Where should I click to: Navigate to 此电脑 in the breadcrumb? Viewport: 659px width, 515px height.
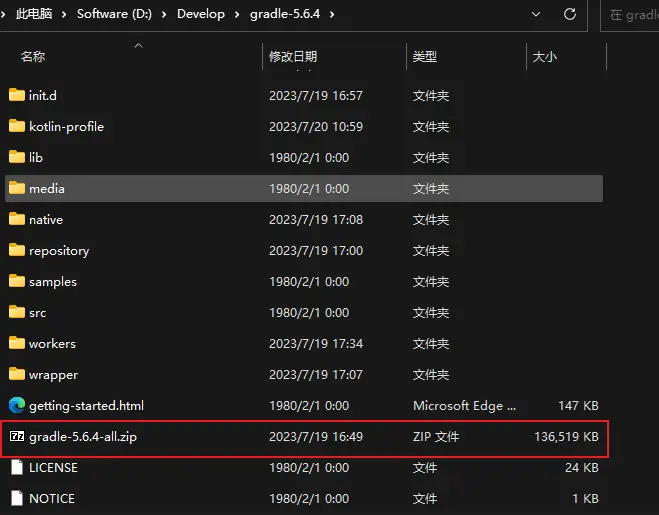pos(35,15)
